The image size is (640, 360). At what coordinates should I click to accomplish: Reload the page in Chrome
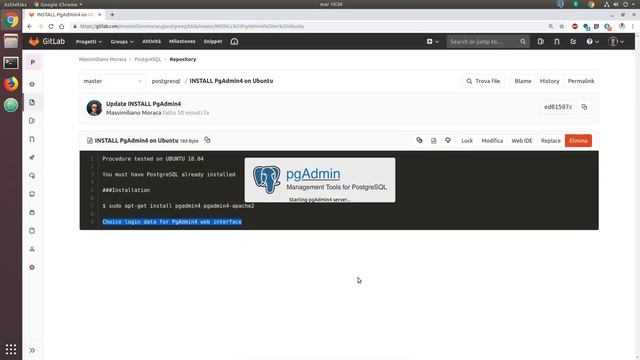pyautogui.click(x=51, y=26)
